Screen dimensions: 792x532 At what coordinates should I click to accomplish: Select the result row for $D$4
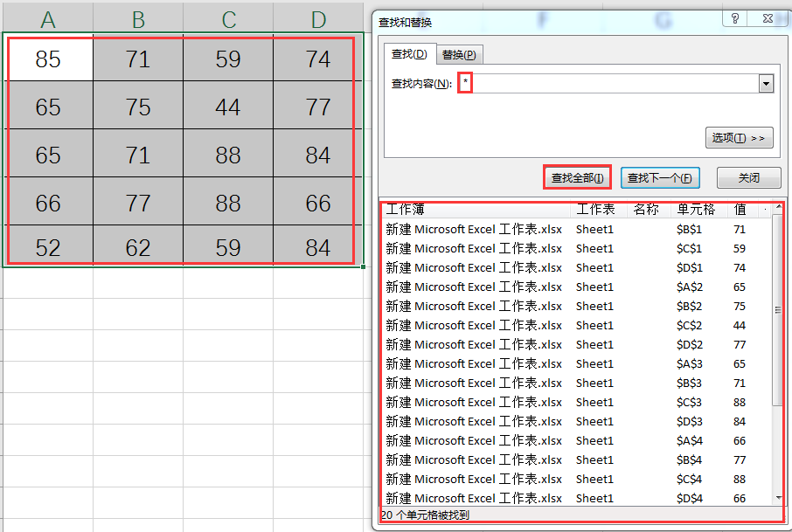(576, 498)
